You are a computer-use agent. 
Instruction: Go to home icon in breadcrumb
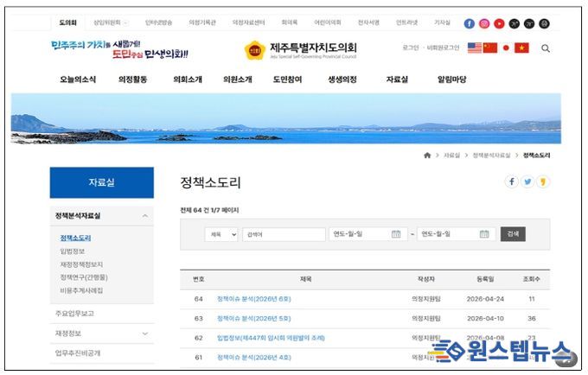426,156
